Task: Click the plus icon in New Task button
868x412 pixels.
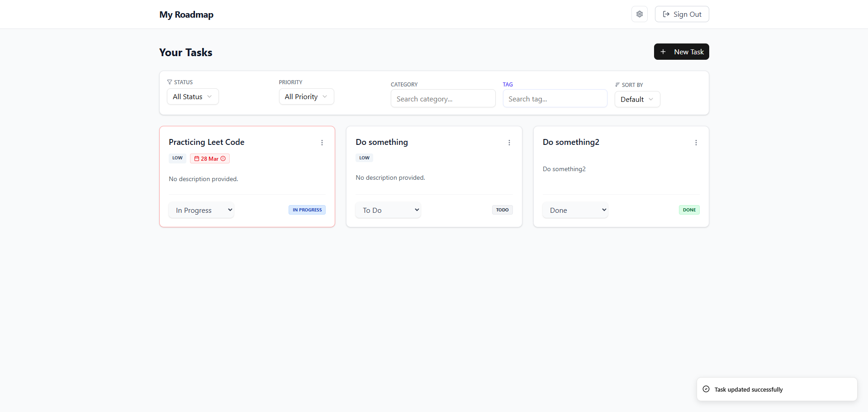Action: pyautogui.click(x=663, y=52)
